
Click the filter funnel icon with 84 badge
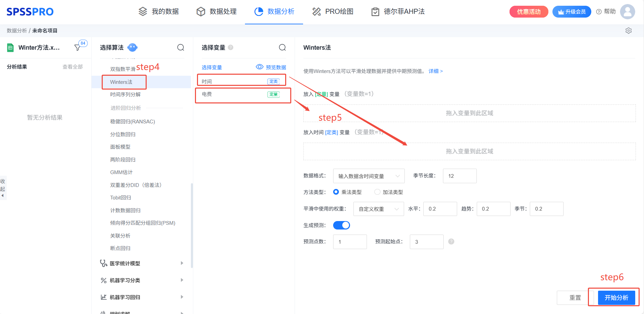point(78,48)
